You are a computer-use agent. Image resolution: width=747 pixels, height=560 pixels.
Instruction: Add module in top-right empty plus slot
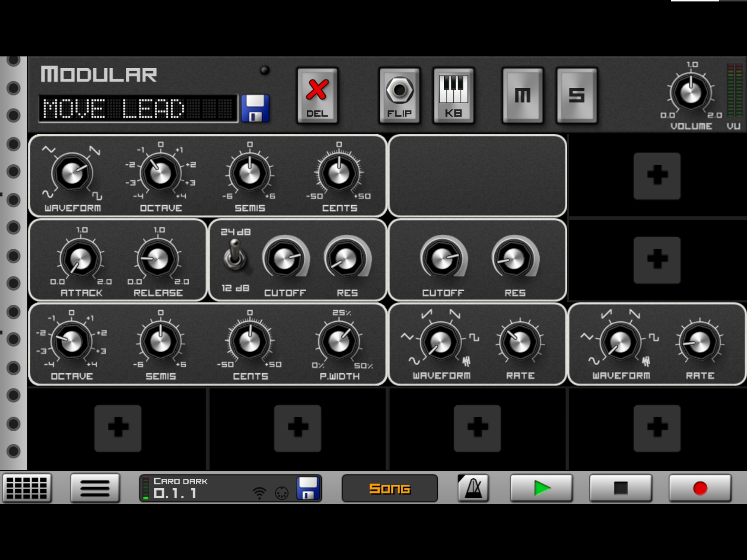pos(657,176)
